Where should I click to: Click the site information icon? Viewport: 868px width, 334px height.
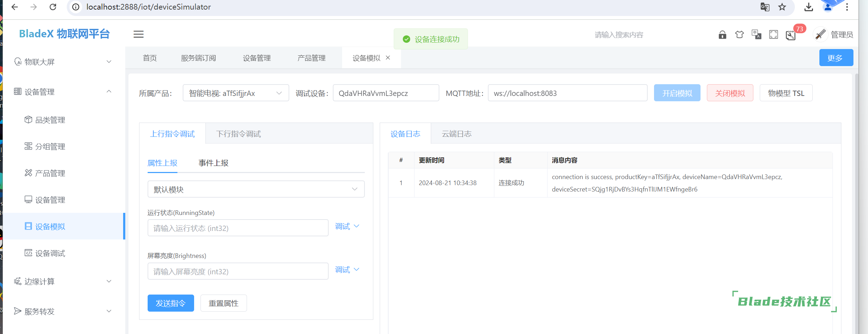click(x=76, y=7)
